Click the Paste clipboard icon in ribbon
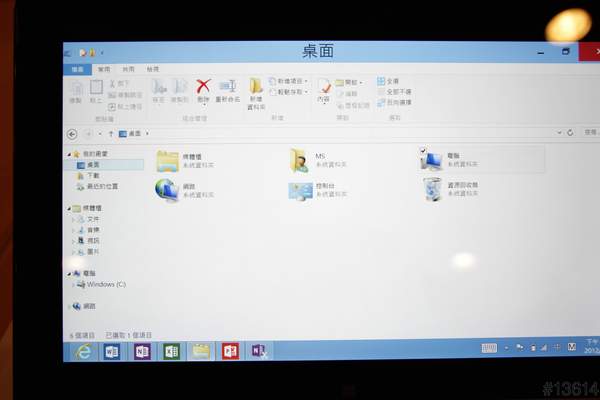This screenshot has width=600, height=400. click(x=96, y=87)
